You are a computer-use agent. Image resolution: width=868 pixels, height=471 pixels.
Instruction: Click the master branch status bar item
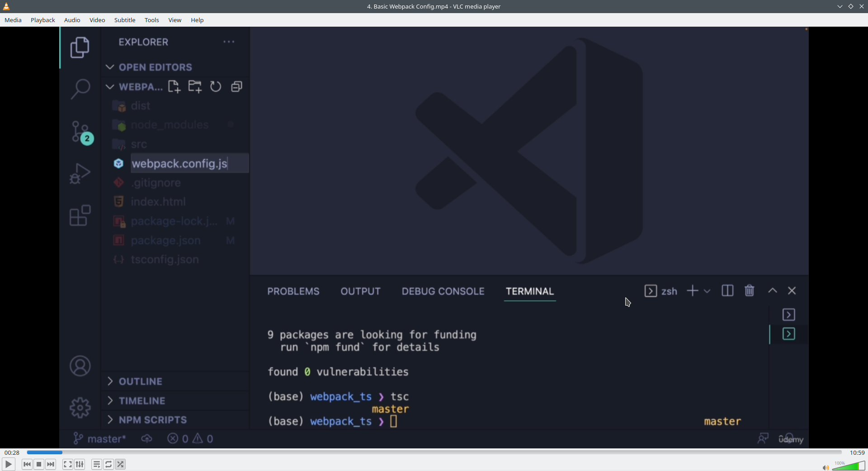[x=100, y=439]
